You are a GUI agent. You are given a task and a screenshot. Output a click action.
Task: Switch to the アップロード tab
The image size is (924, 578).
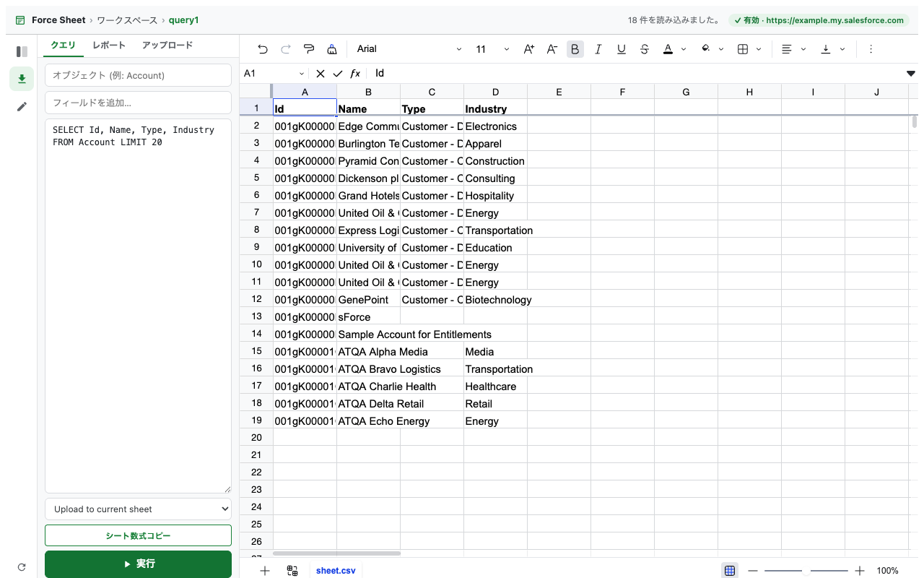tap(167, 45)
